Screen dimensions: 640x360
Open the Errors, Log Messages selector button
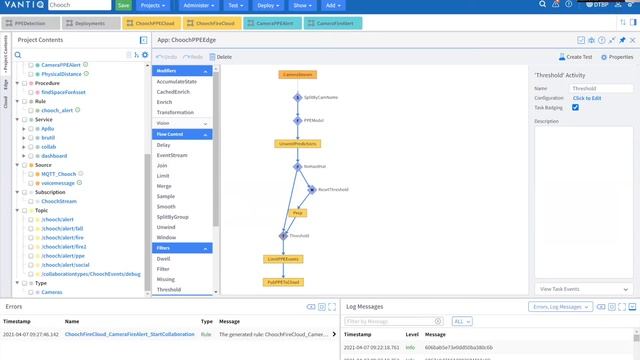pyautogui.click(x=560, y=307)
